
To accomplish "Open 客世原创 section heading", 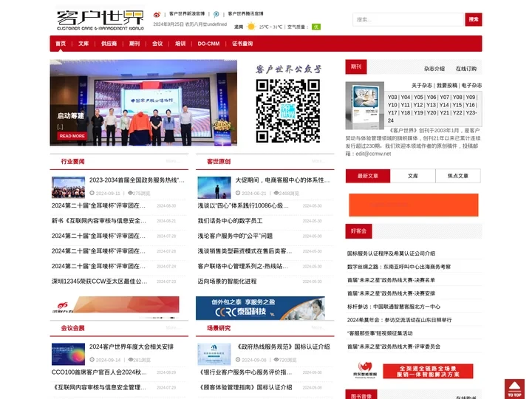I will pyautogui.click(x=219, y=162).
